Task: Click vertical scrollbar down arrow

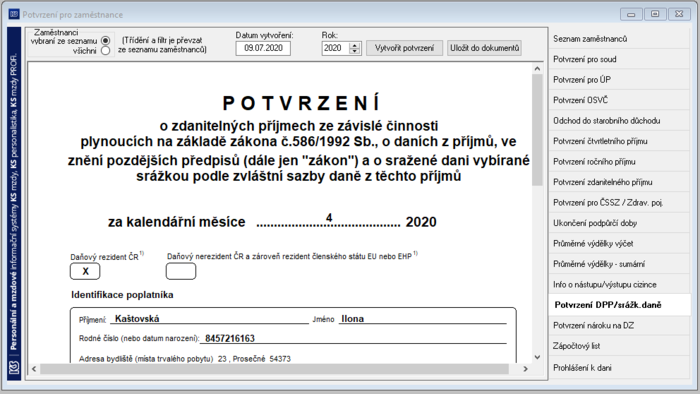Action: [x=537, y=357]
